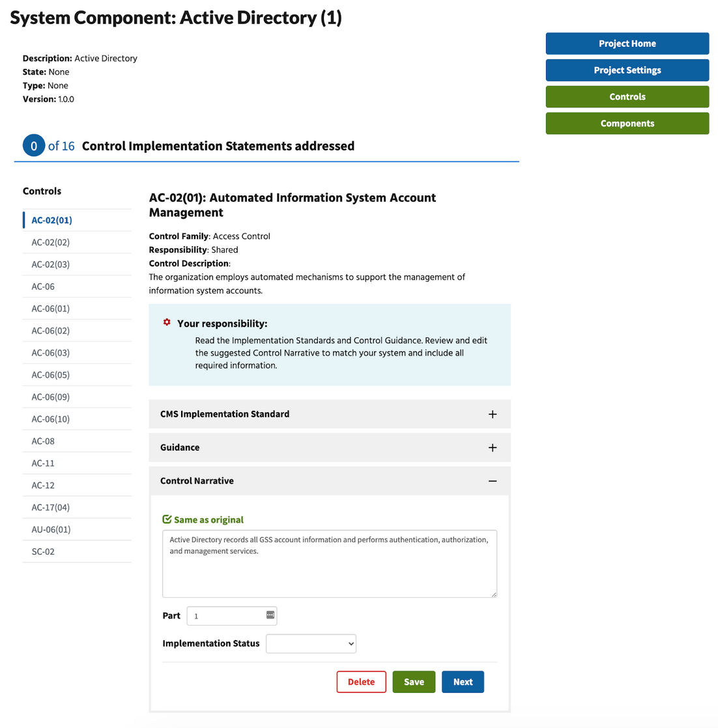Image resolution: width=718 pixels, height=728 pixels.
Task: Open Project Settings
Action: click(627, 70)
